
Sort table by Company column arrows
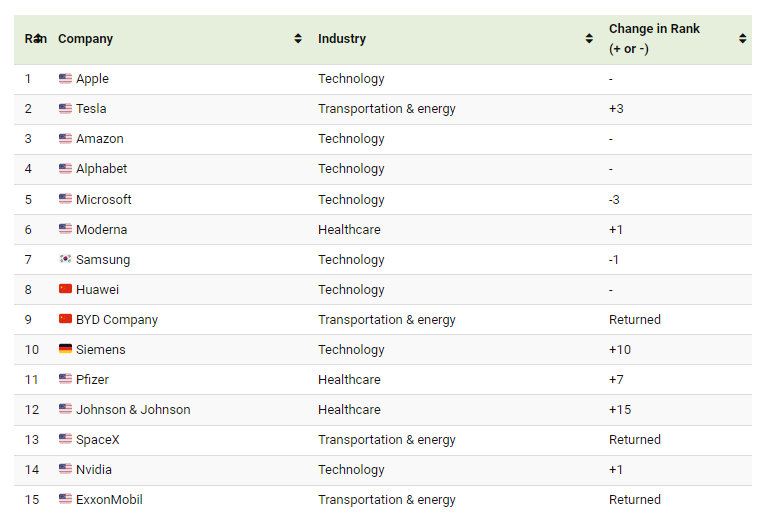pos(298,39)
